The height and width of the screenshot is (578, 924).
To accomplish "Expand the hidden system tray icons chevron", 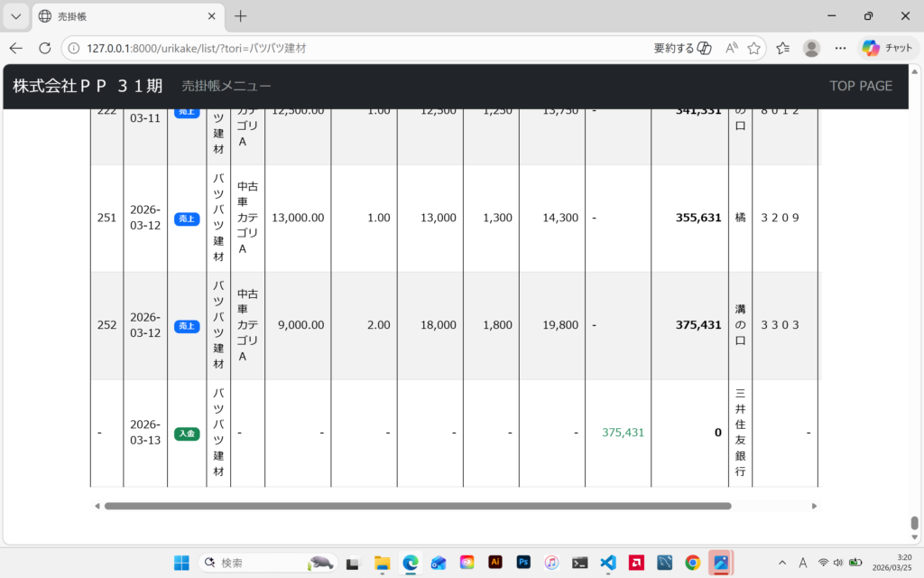I will [781, 563].
